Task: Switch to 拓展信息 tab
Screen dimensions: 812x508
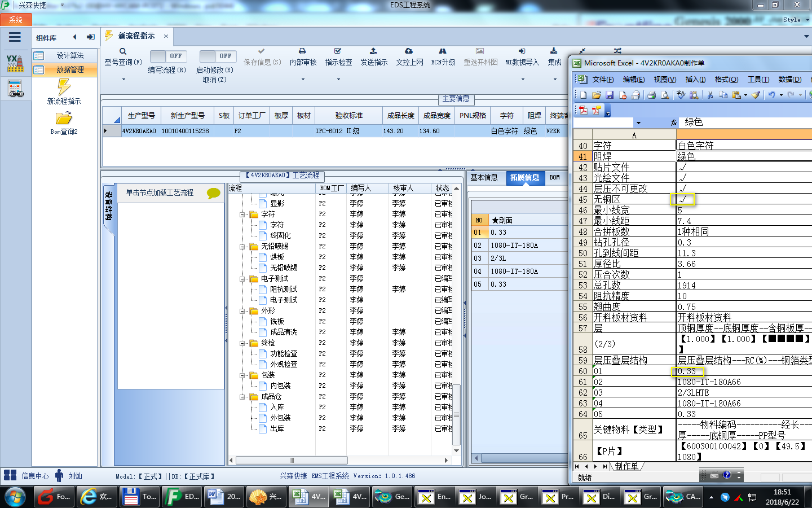Action: pos(524,177)
